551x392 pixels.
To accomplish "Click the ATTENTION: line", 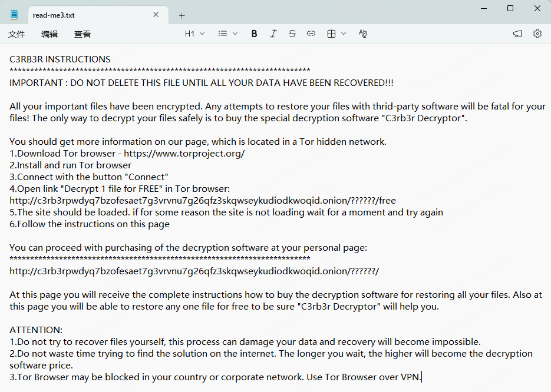I will click(36, 330).
